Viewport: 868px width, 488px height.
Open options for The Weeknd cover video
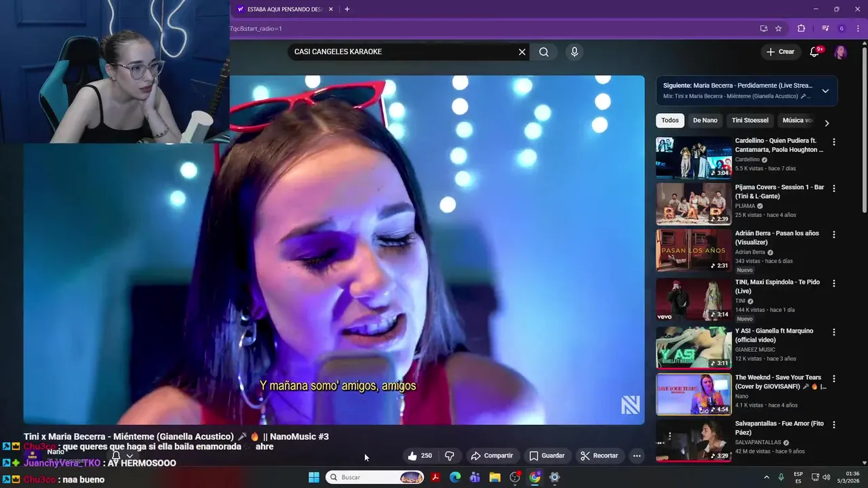(834, 379)
